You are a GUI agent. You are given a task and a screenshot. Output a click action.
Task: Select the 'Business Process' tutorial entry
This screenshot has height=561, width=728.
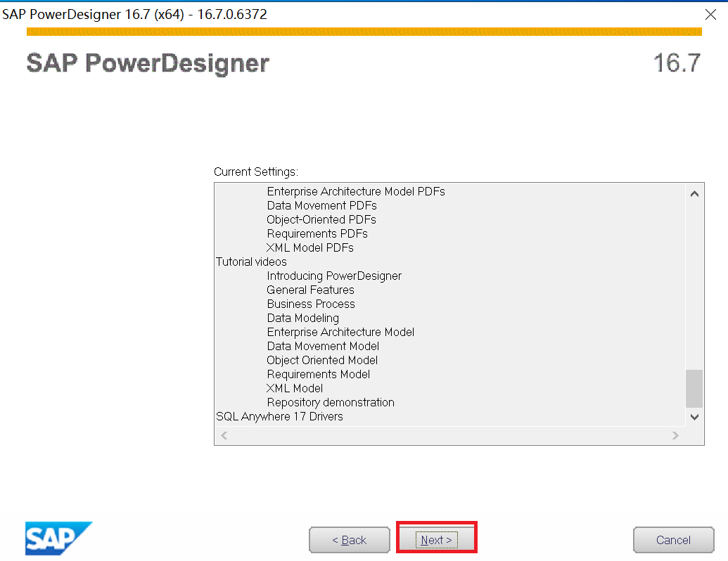pos(310,304)
